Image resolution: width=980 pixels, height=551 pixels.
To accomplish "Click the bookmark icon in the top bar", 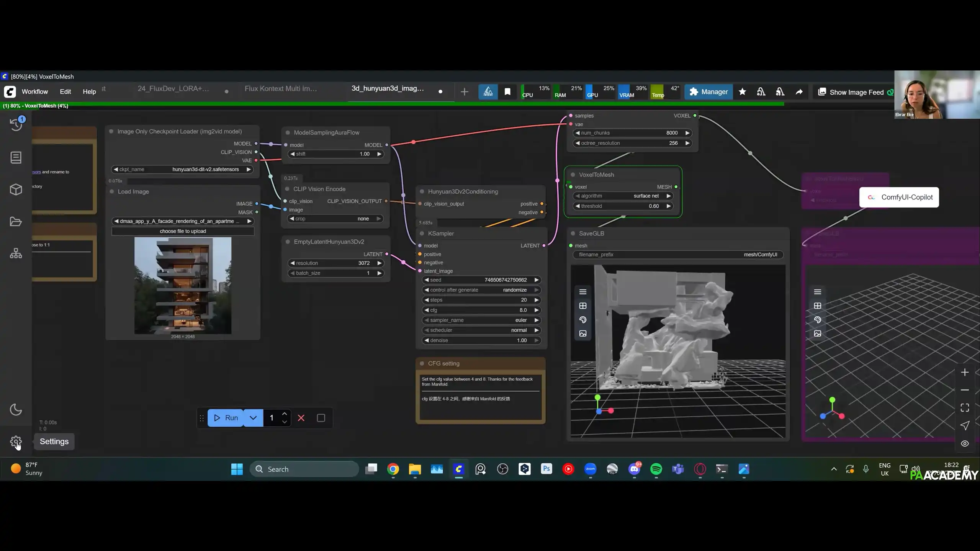I will tap(507, 92).
